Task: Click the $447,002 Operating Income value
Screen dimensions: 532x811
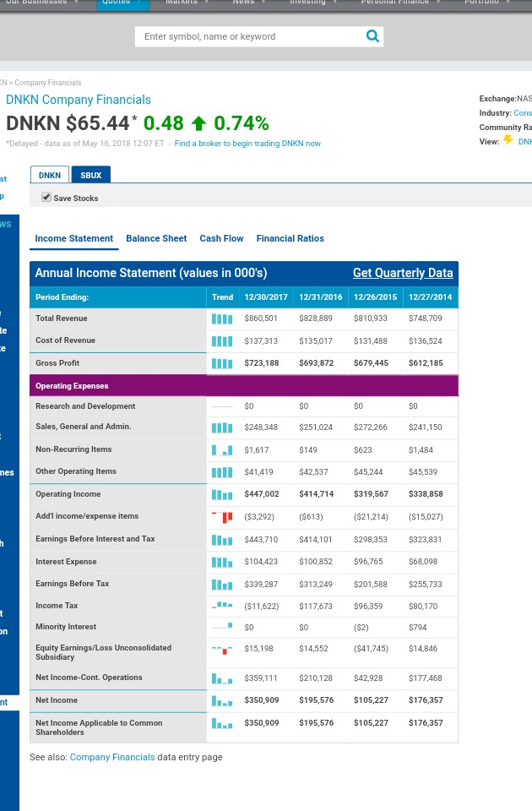Action: 262,494
